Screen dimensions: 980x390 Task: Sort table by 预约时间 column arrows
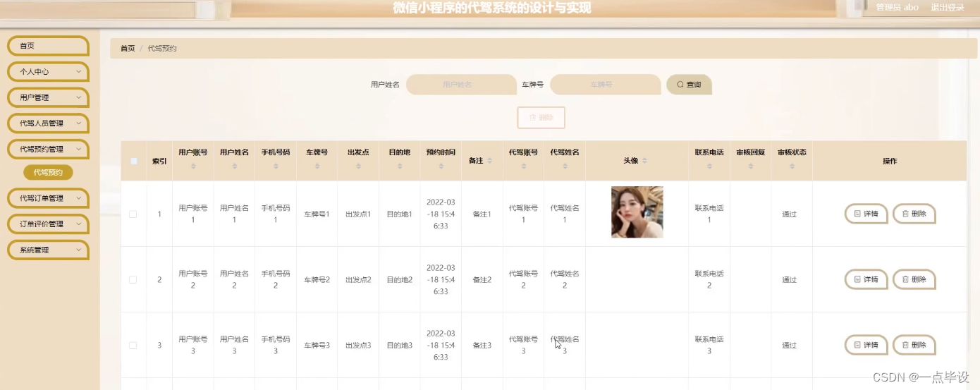pos(441,166)
